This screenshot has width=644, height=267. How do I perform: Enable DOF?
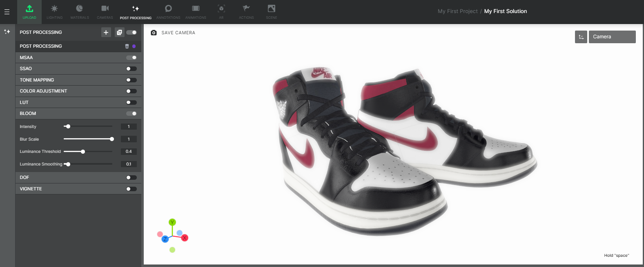131,178
